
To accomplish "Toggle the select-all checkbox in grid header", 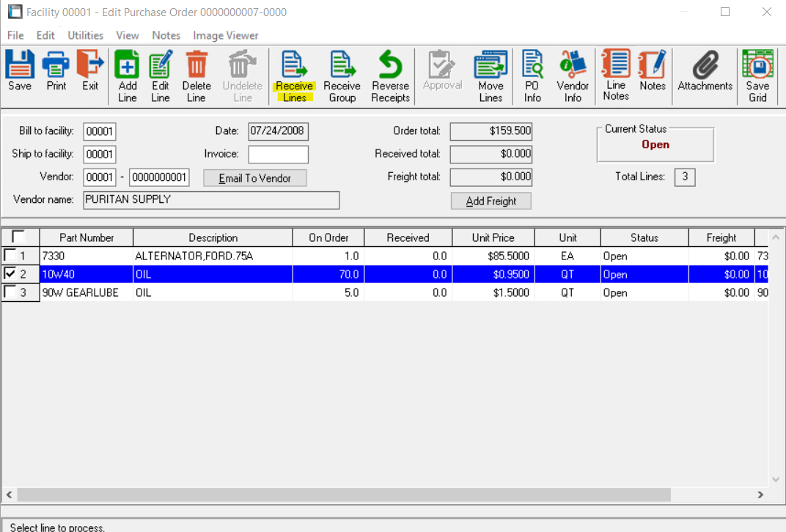I will pos(18,237).
